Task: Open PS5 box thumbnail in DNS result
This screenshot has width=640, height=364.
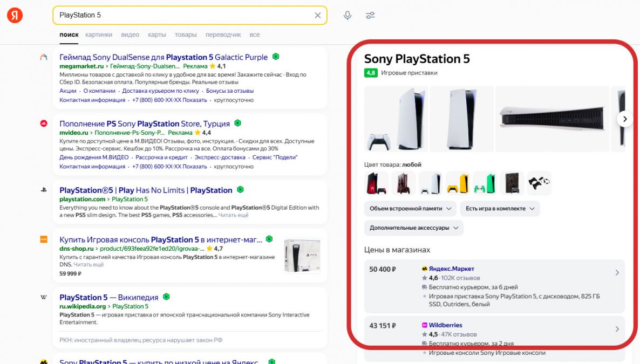Action: pyautogui.click(x=302, y=256)
